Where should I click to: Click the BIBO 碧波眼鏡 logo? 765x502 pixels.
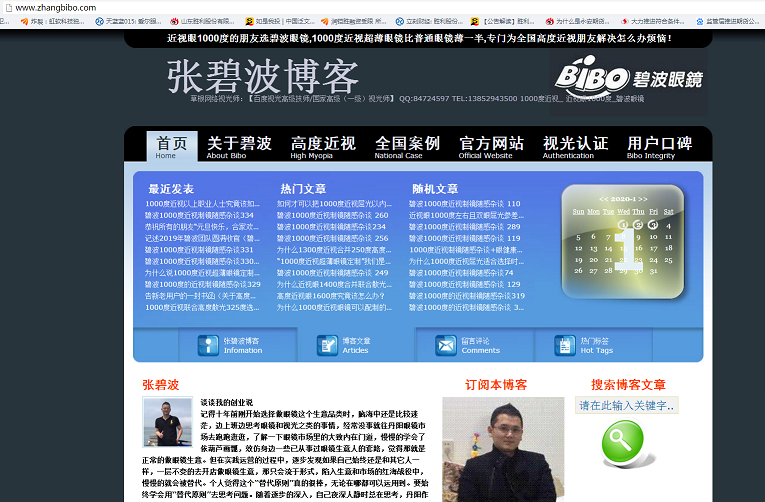pos(628,78)
